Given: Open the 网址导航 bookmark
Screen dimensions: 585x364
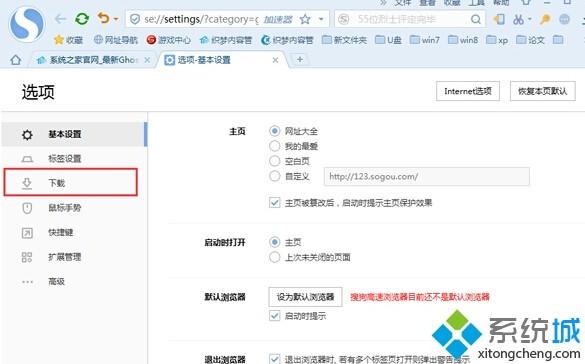Looking at the screenshot, I should (x=116, y=40).
